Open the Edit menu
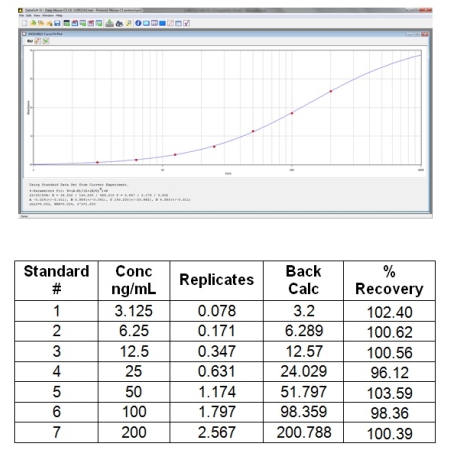Viewport: 450px width, 450px height. (x=29, y=15)
